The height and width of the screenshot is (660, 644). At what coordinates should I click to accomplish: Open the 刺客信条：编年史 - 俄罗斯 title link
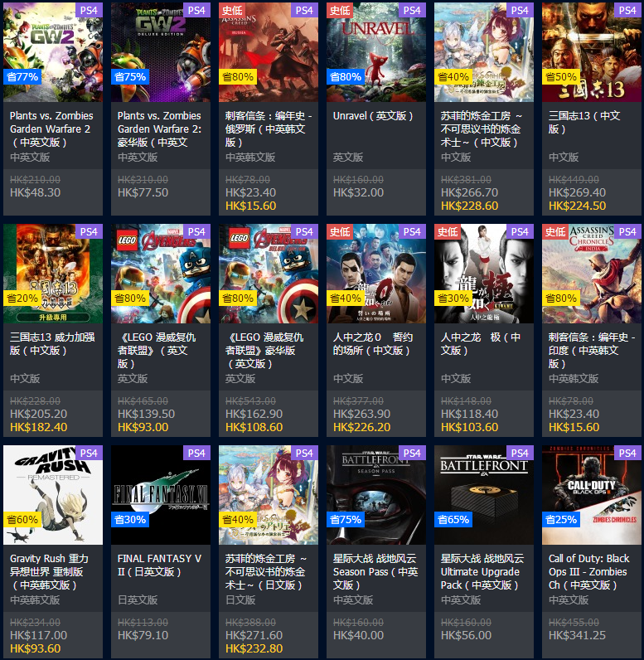[x=269, y=129]
